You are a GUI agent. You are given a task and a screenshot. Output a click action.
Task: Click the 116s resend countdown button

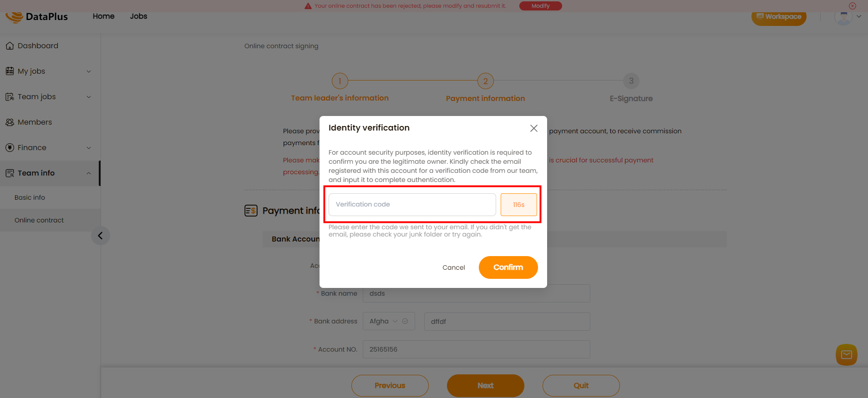519,205
